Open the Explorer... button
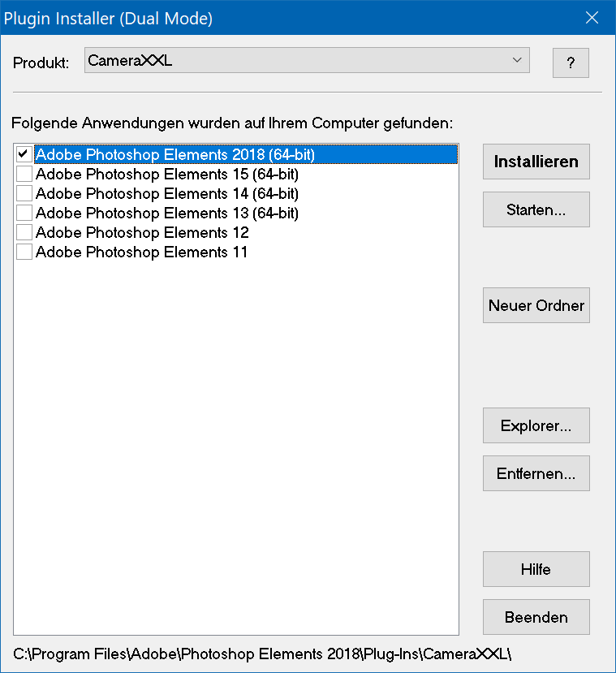Viewport: 616px width, 673px height. 536,425
